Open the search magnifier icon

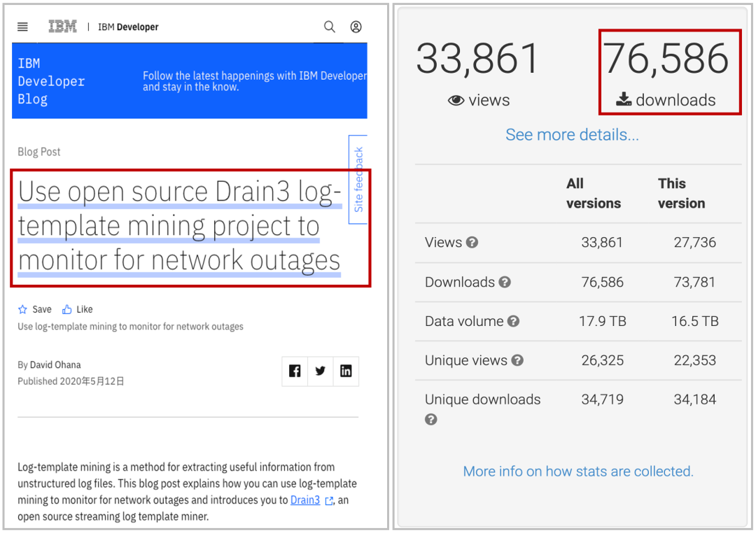pos(329,27)
